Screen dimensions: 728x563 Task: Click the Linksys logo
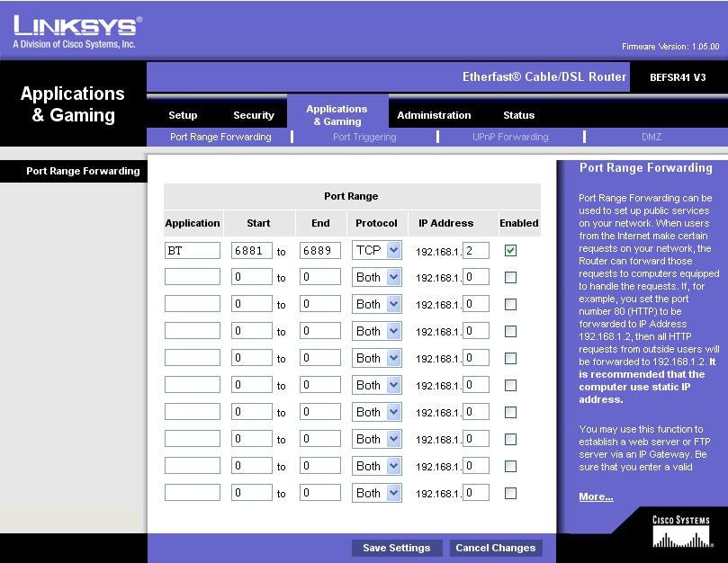pos(77,32)
